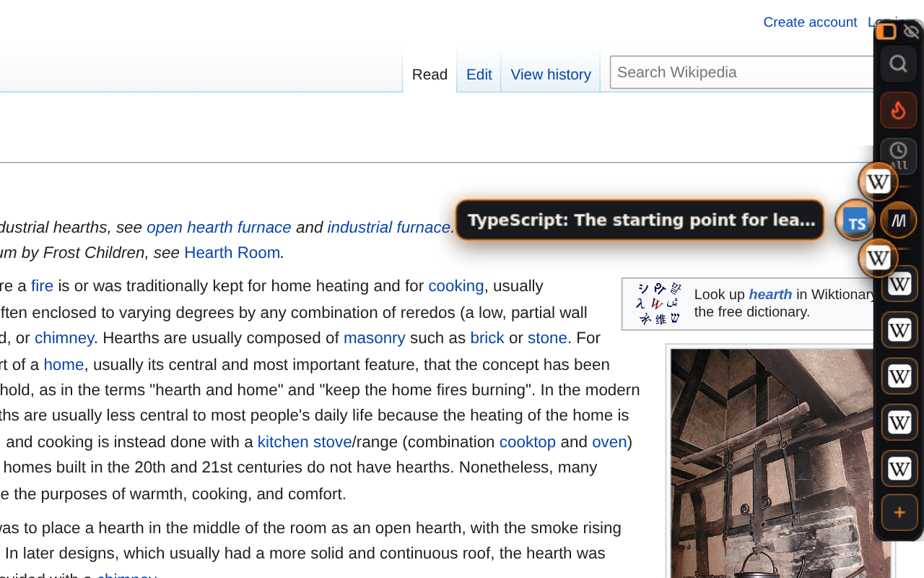Open the View history tab
The image size is (924, 578).
click(551, 74)
